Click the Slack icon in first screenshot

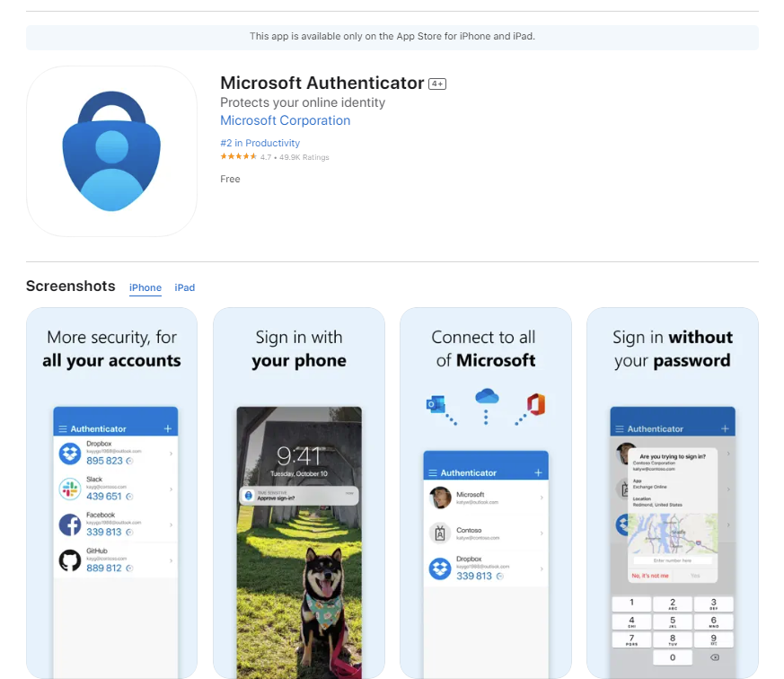point(70,489)
